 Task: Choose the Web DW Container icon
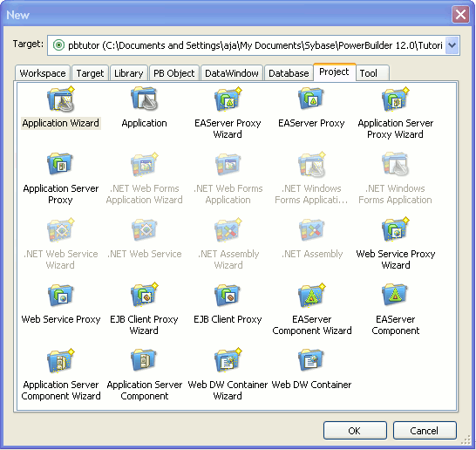click(311, 360)
